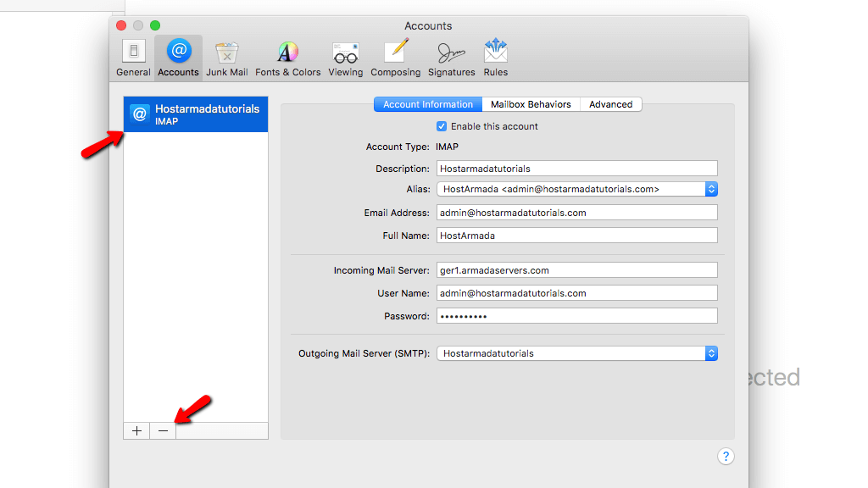Click the Viewing preferences icon
The height and width of the screenshot is (488, 868).
pos(345,56)
